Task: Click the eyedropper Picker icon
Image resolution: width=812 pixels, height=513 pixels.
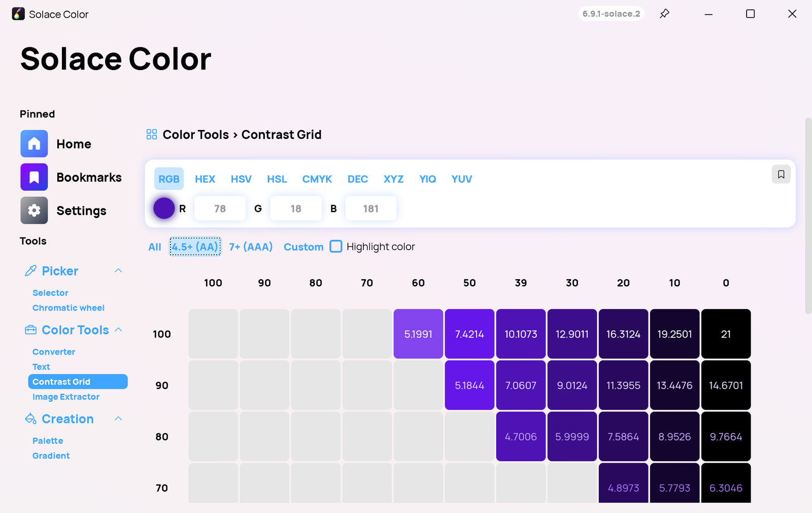Action: pos(30,271)
